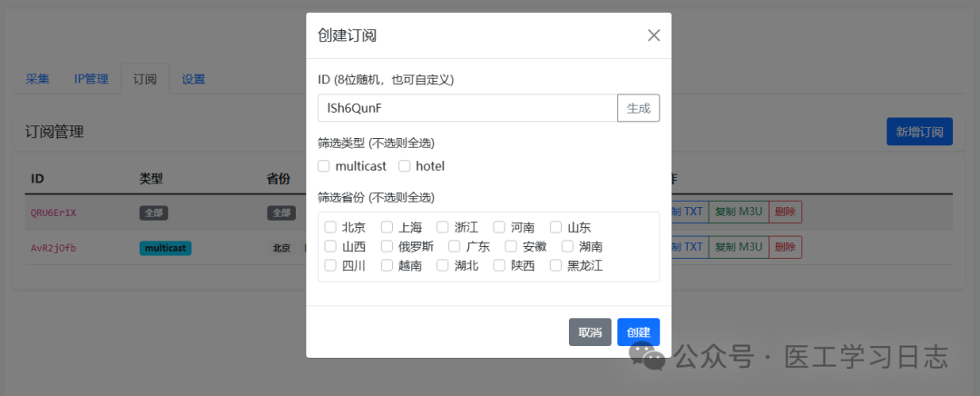Click the subscription ID QRU6Er1X

54,212
